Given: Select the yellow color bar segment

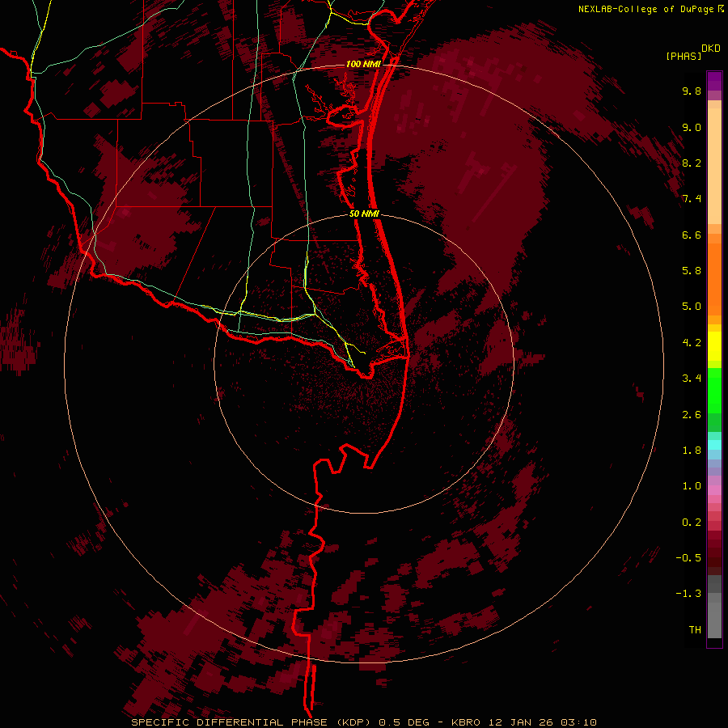Looking at the screenshot, I should pos(714,346).
